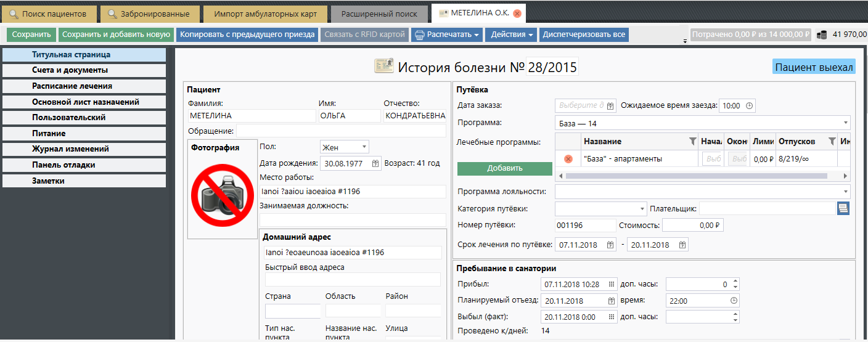Click the filter icon in the Название column
Screen dimensions: 868x342
pos(692,142)
